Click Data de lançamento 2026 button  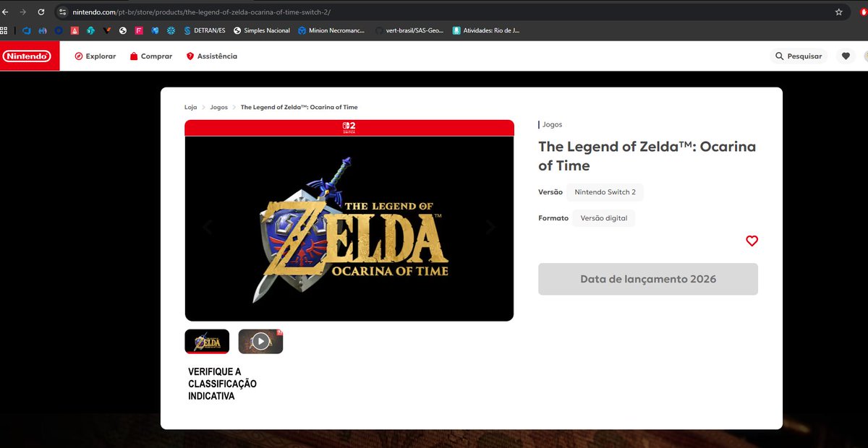click(648, 279)
